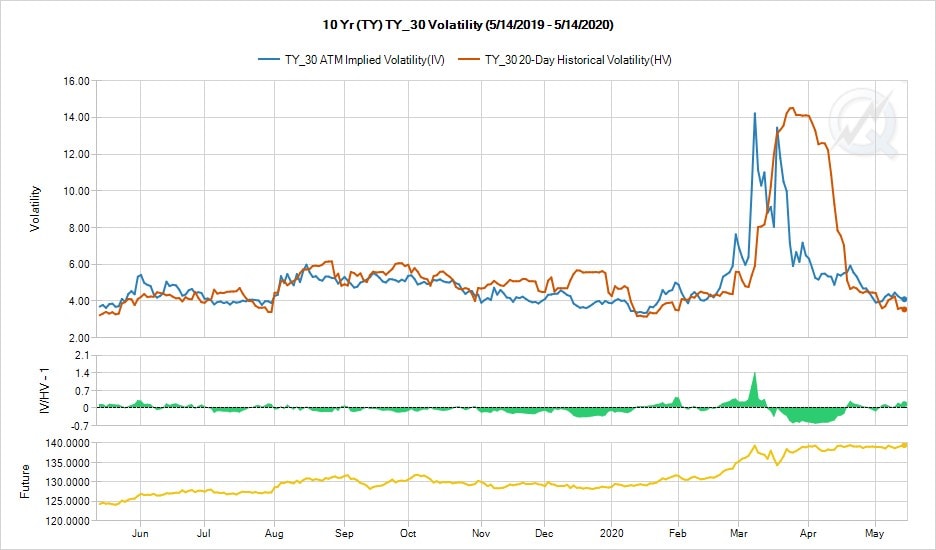Click the blue IV peak in March

754,114
